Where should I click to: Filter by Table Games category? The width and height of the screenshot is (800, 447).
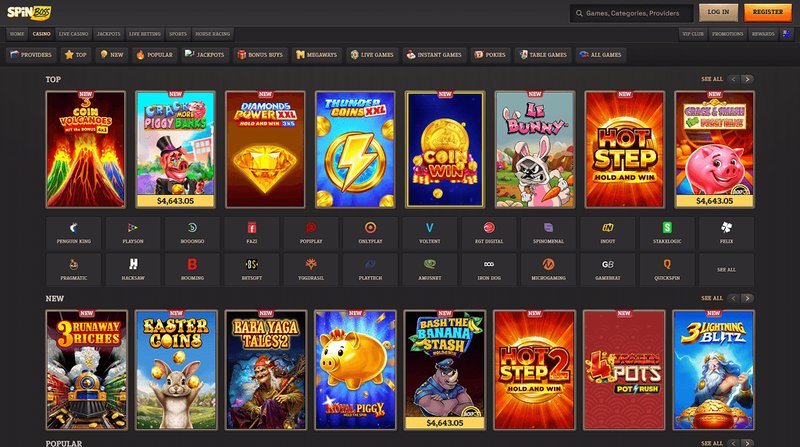(543, 55)
